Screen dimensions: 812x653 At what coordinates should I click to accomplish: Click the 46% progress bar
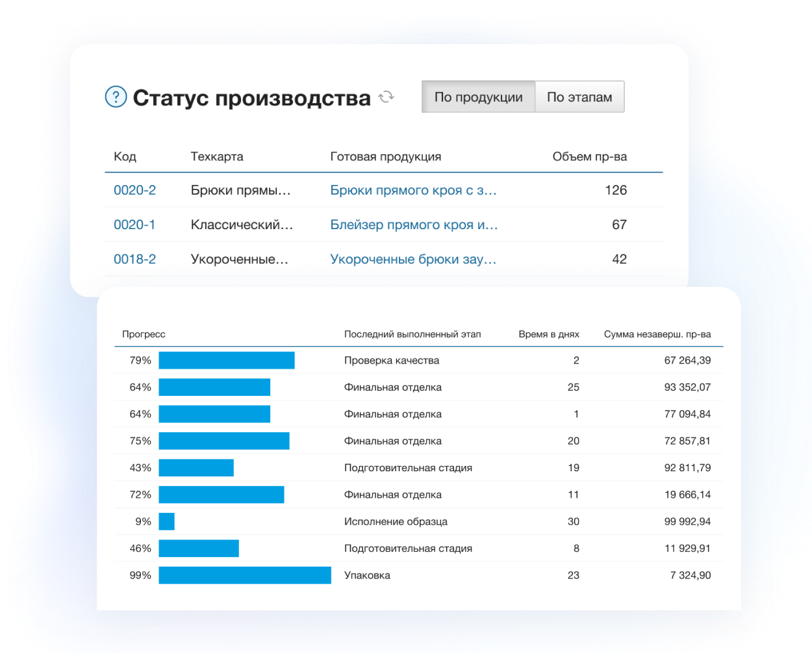point(199,548)
